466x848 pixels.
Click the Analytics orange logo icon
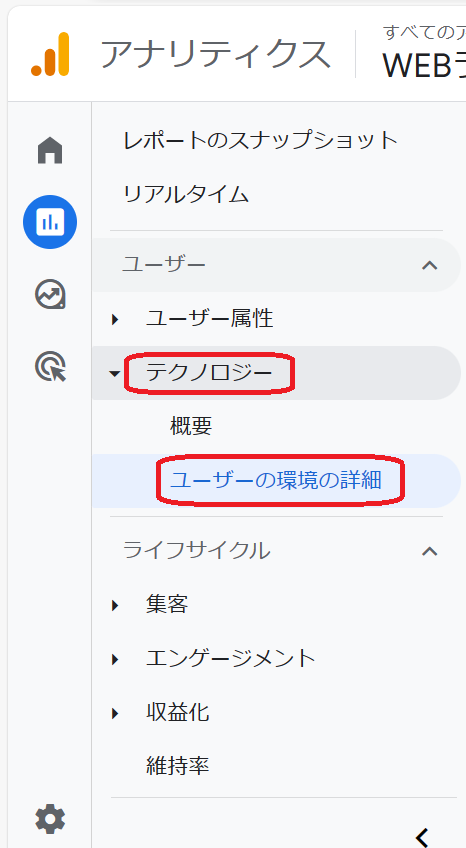50,54
